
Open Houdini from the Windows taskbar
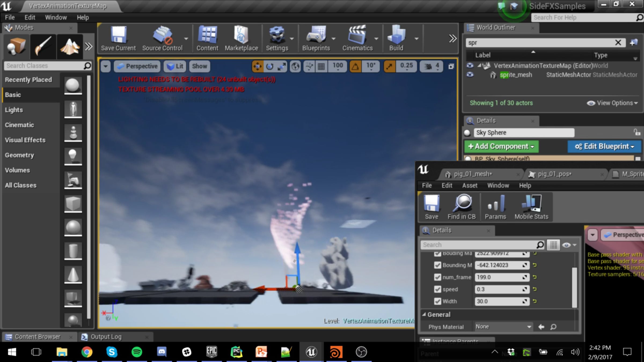click(x=336, y=352)
